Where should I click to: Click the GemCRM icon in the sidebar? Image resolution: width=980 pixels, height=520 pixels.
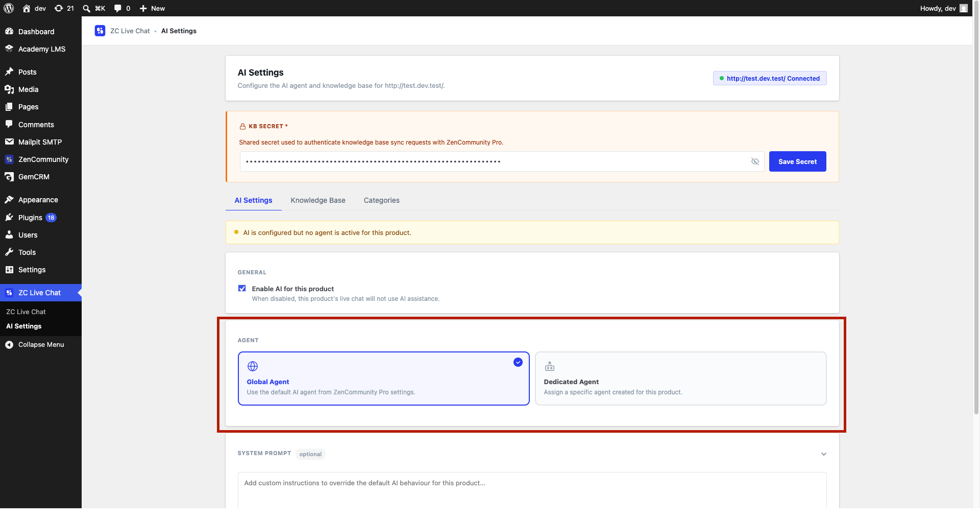click(x=9, y=177)
